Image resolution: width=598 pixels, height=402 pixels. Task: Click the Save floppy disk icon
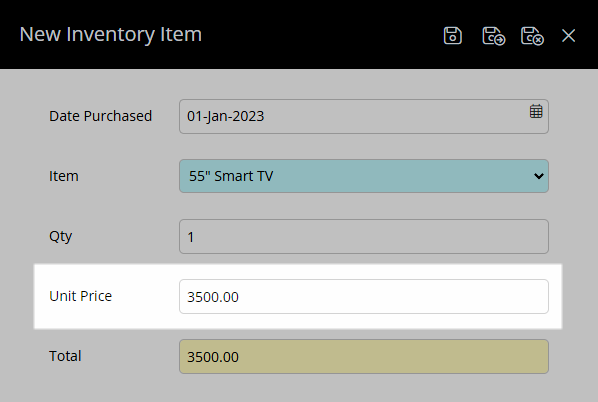[453, 36]
